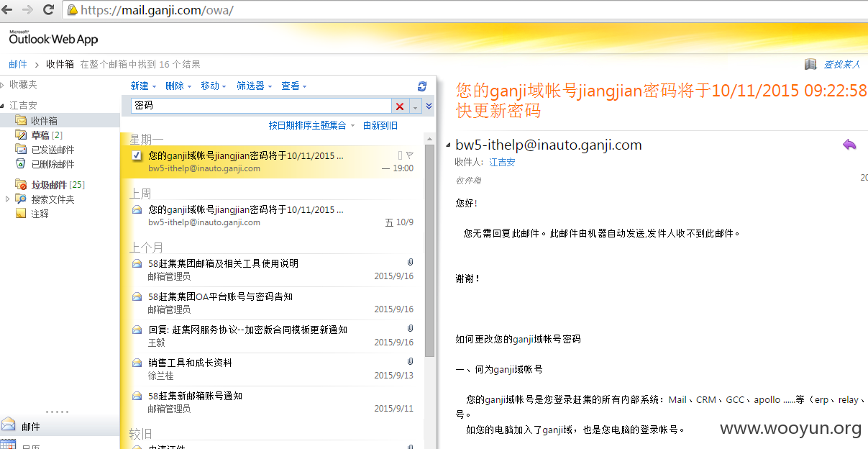This screenshot has width=868, height=449.
Task: Open the 草稿 drafts folder
Action: tap(40, 135)
